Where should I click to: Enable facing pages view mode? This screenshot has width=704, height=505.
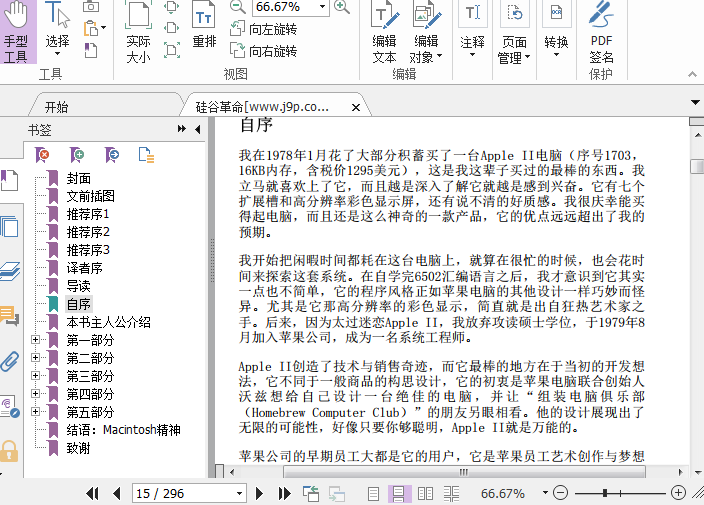[425, 494]
